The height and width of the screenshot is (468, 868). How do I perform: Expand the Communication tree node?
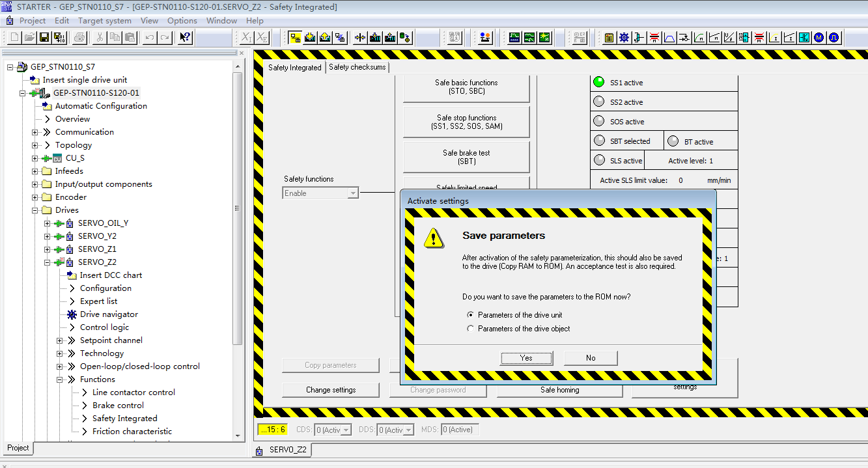pyautogui.click(x=35, y=132)
